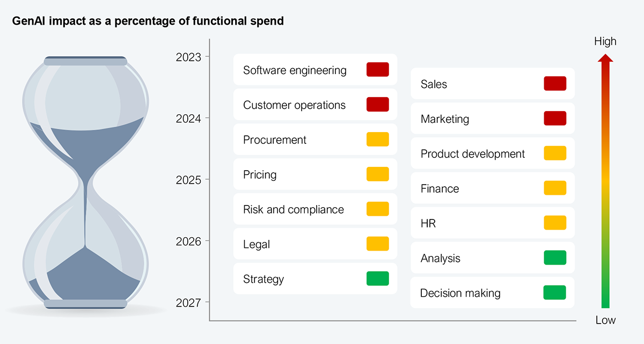Click the Product development label
This screenshot has width=644, height=344.
pos(473,154)
